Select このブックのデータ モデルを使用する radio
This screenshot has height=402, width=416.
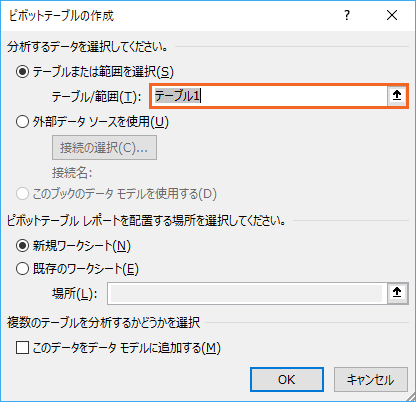pyautogui.click(x=22, y=194)
